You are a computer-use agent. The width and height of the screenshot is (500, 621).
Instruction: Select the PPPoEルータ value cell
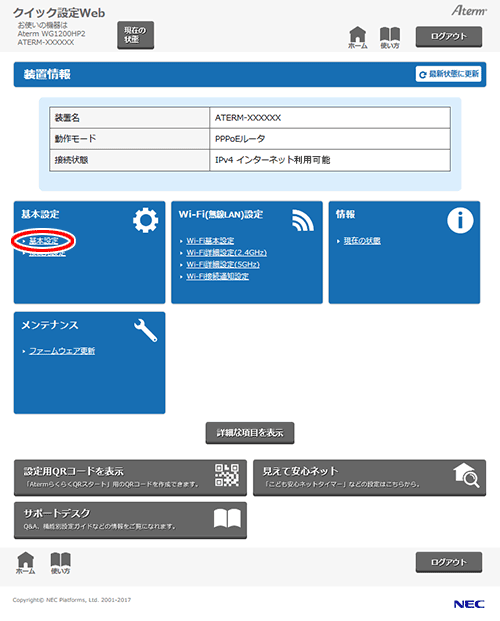tap(330, 139)
